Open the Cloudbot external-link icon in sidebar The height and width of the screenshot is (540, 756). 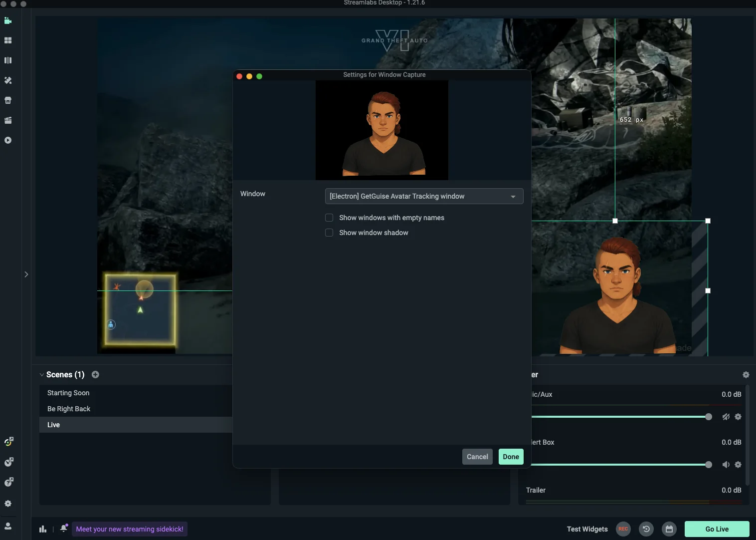[x=8, y=462]
